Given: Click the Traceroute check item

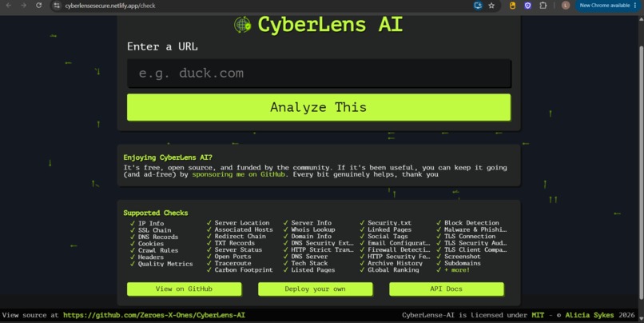Looking at the screenshot, I should 233,263.
